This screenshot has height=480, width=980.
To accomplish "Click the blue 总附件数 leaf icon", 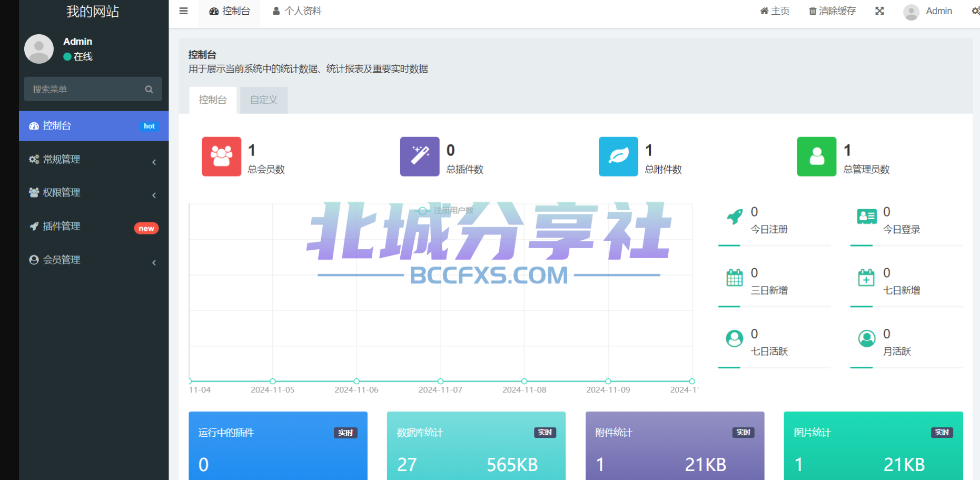I will (618, 156).
